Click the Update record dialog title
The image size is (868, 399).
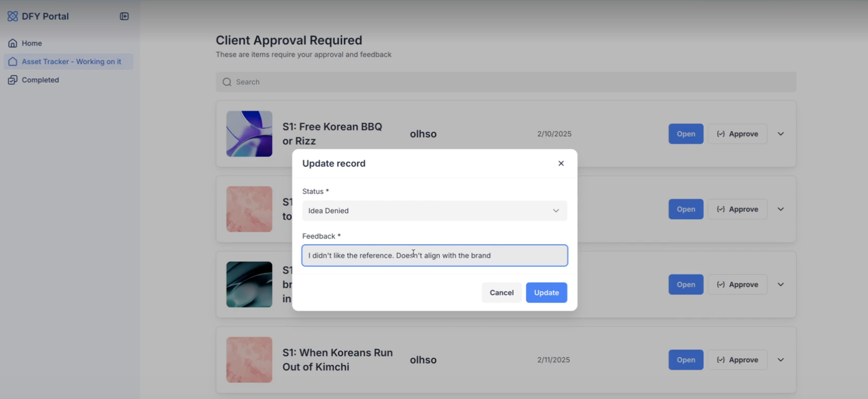pyautogui.click(x=334, y=163)
